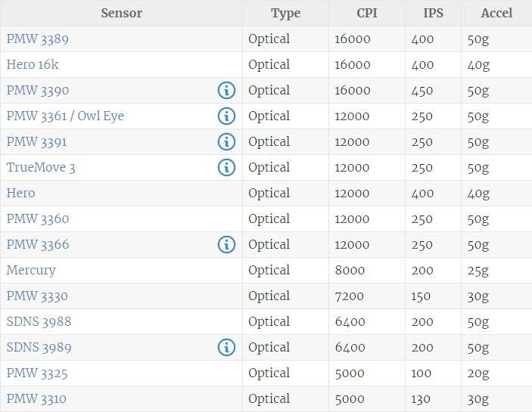Open the PMW 3389 sensor link

click(38, 39)
